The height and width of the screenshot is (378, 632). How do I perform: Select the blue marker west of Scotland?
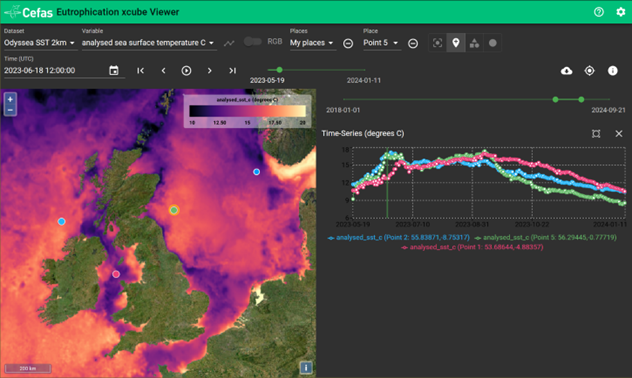tap(61, 221)
